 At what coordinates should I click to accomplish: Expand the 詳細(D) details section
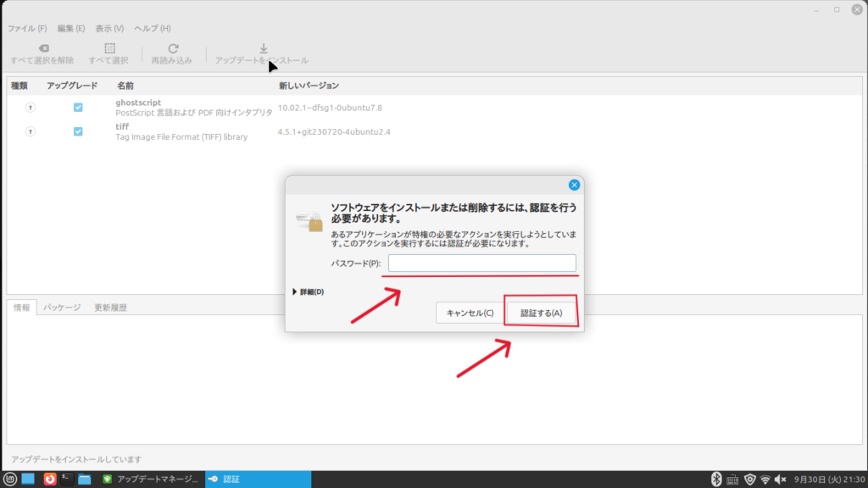pyautogui.click(x=307, y=292)
